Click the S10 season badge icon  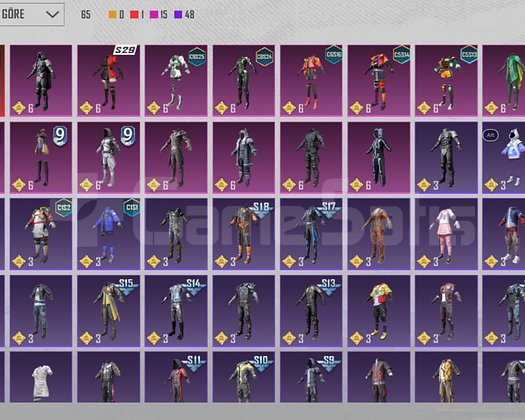click(x=261, y=363)
